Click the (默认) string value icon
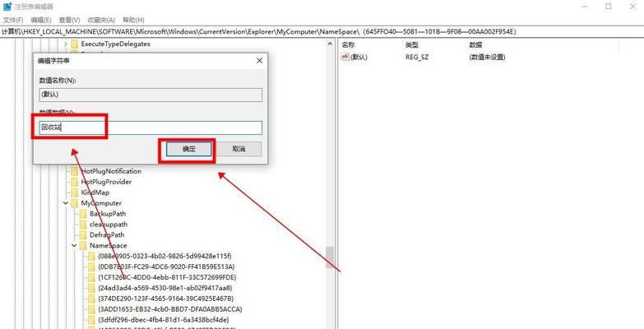The height and width of the screenshot is (329, 644). 345,57
